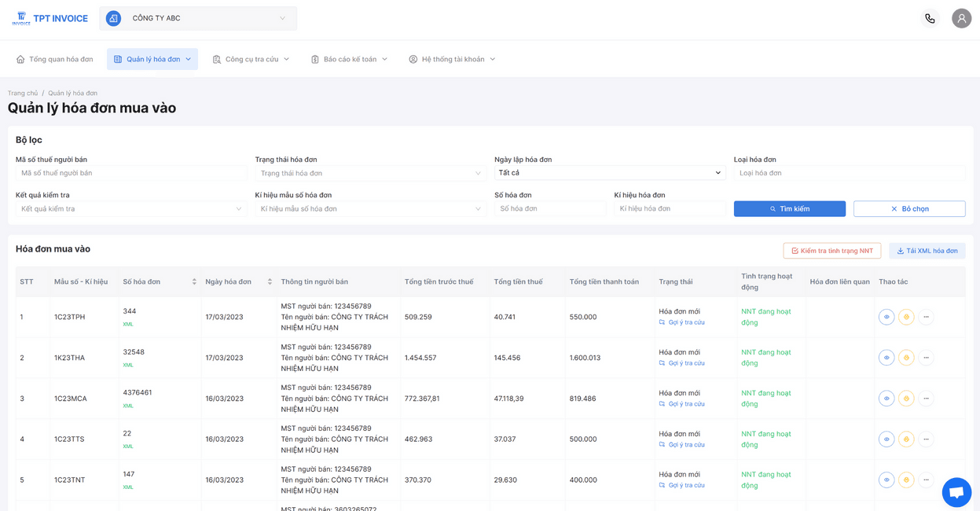This screenshot has height=511, width=980.
Task: View invoice 22 with the eye icon
Action: [886, 439]
